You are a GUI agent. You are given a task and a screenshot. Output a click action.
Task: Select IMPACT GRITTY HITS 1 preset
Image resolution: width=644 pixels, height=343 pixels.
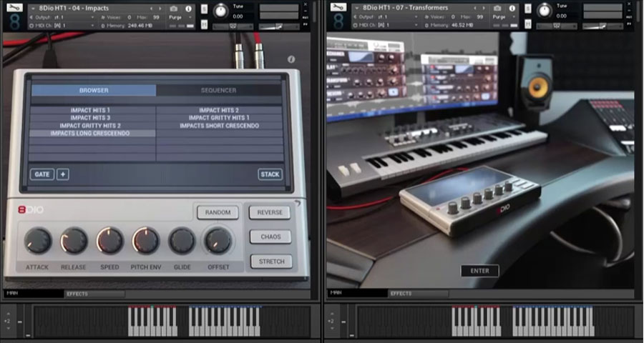click(219, 118)
